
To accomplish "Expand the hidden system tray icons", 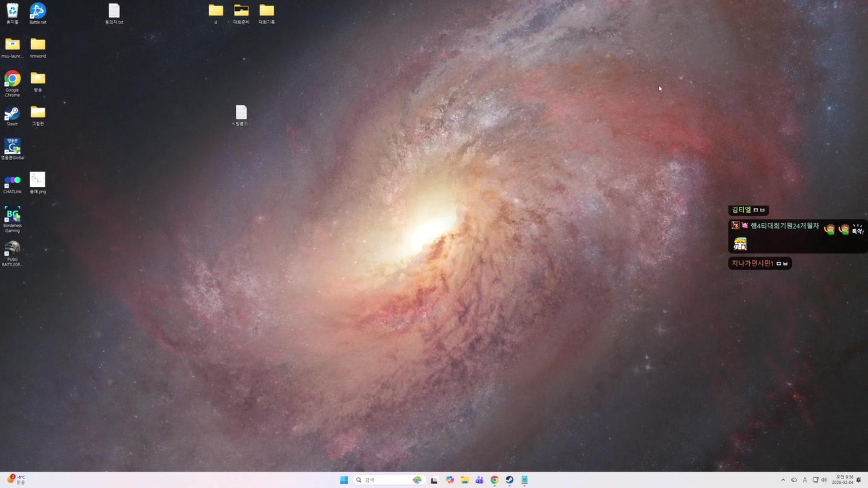I will pyautogui.click(x=783, y=480).
